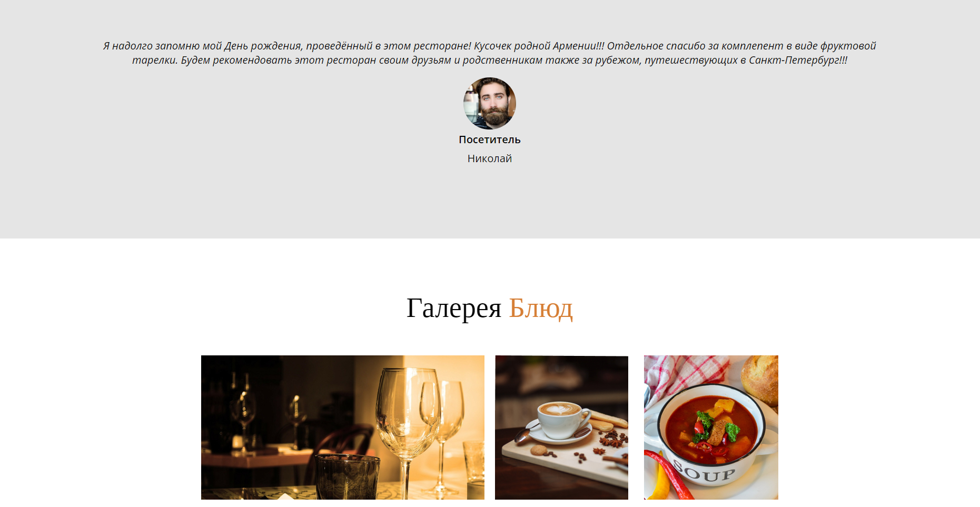The width and height of the screenshot is (980, 507).
Task: Click the dark tumbler glass in the first photo
Action: [x=347, y=478]
